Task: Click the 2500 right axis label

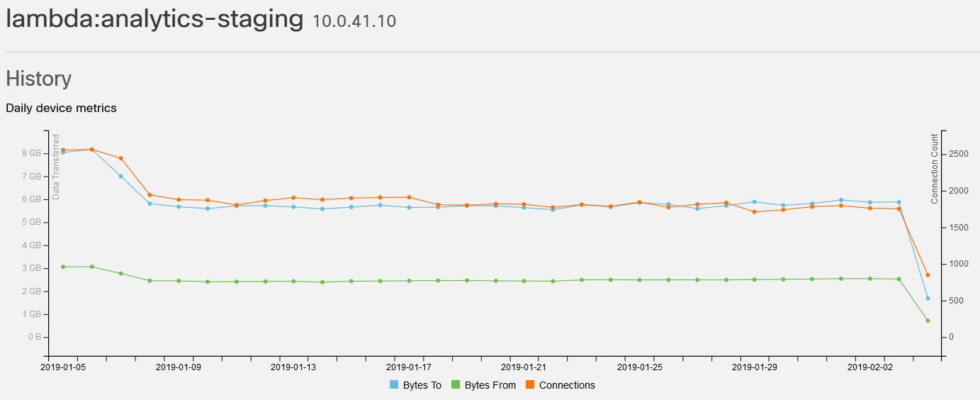Action: point(958,153)
